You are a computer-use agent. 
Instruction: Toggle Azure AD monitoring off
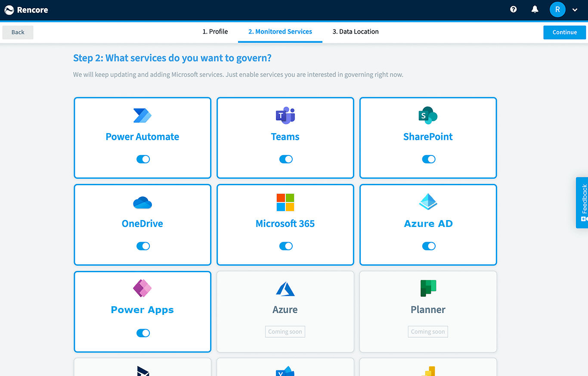click(429, 246)
